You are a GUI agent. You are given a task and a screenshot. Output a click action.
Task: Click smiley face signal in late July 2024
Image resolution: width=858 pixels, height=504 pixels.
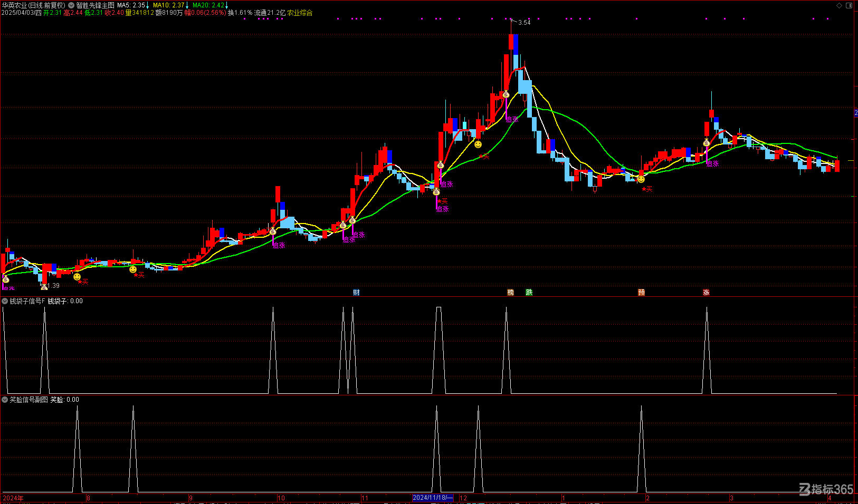(x=77, y=277)
